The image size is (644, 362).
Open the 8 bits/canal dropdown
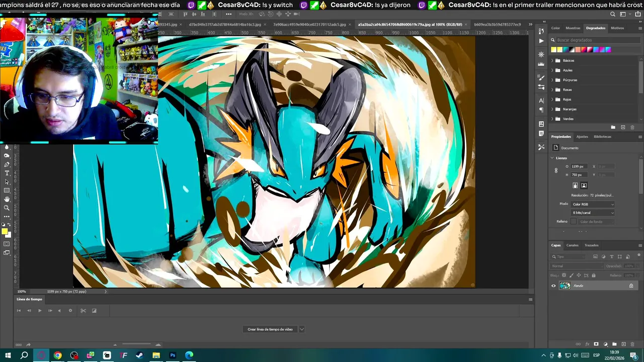click(593, 213)
